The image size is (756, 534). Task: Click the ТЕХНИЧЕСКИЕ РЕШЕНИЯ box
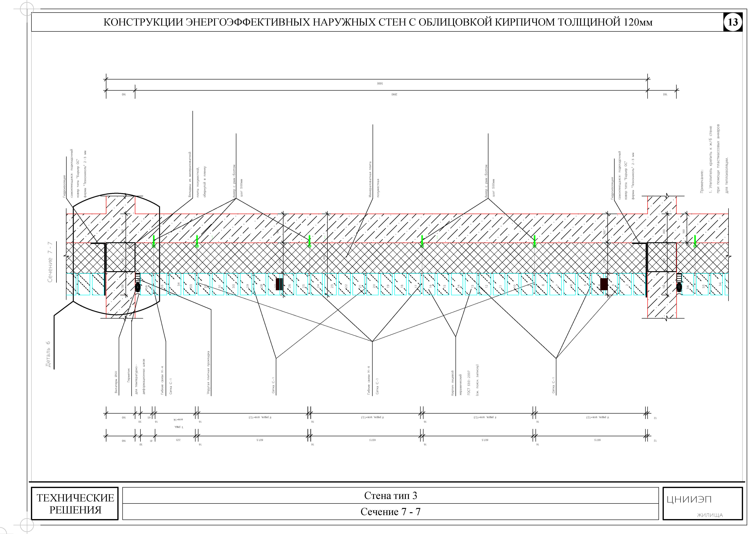[x=75, y=503]
